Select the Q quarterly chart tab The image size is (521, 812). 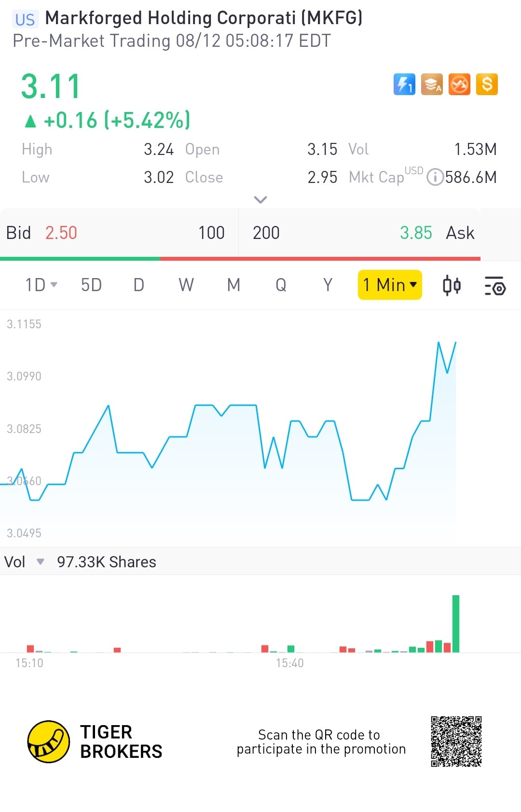[x=281, y=285]
